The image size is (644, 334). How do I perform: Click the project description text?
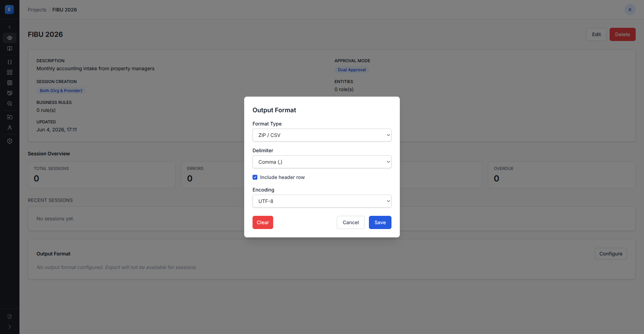pos(96,68)
